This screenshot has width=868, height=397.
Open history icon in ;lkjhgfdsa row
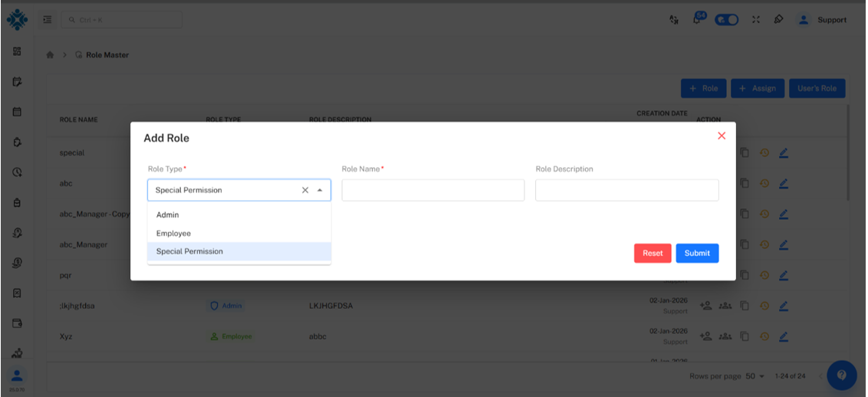tap(764, 306)
